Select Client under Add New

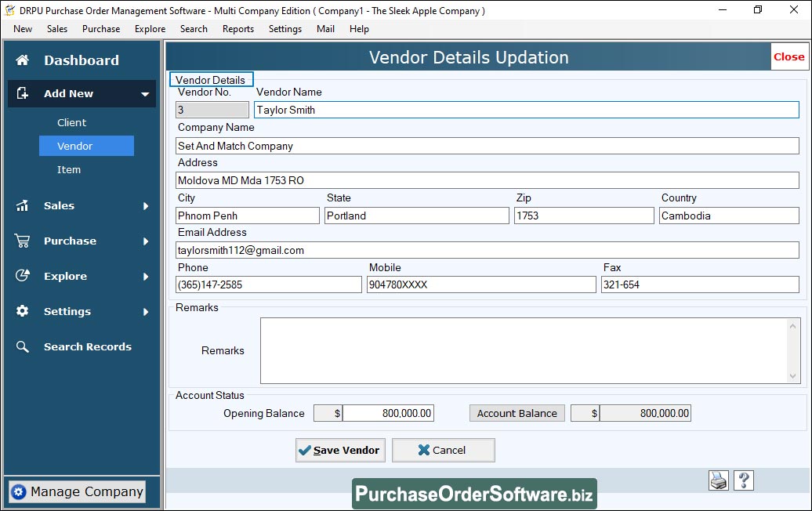click(x=71, y=123)
